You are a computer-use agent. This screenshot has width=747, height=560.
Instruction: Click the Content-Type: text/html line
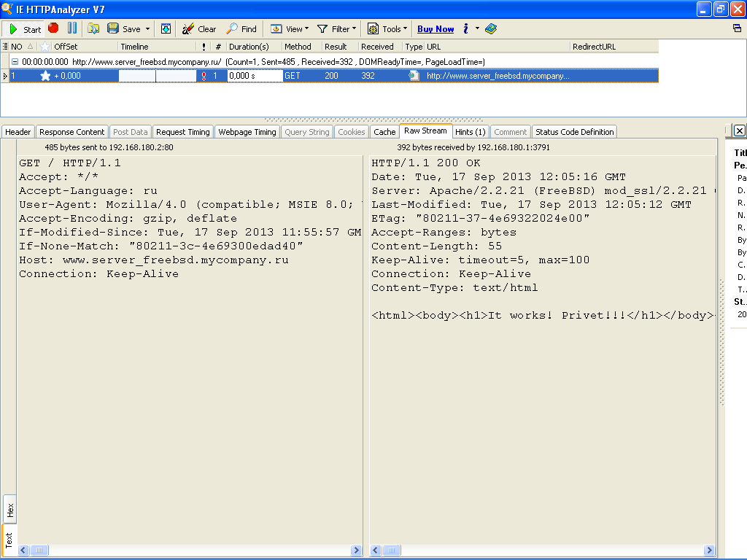pos(455,287)
